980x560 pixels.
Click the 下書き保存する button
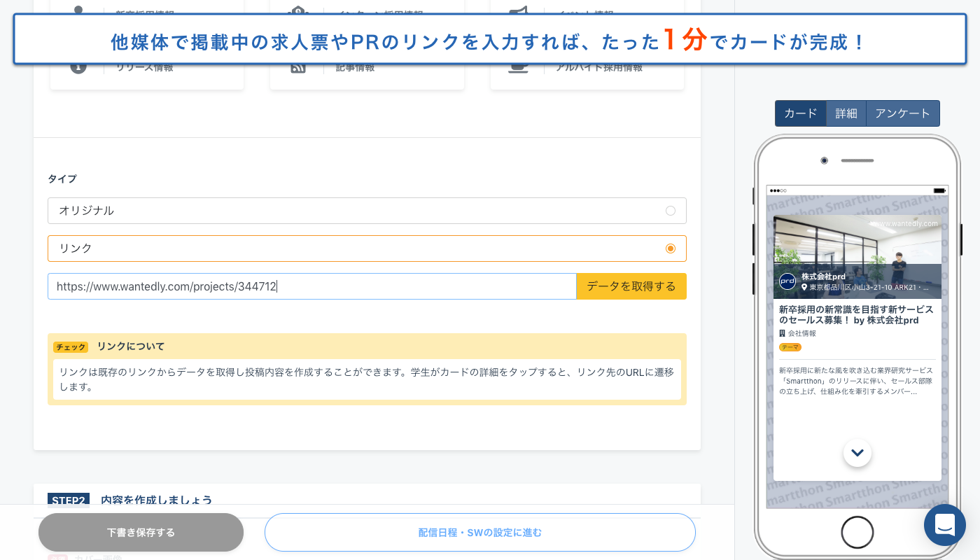(x=141, y=532)
